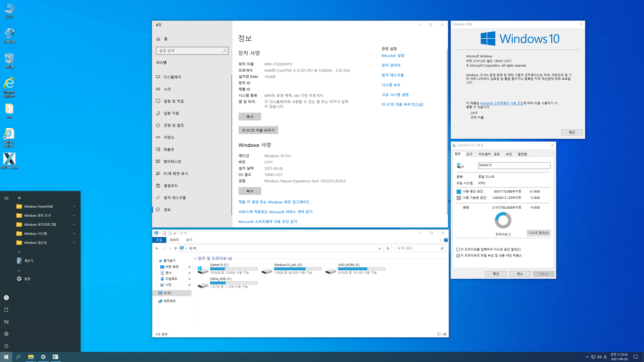Image resolution: width=644 pixels, height=362 pixels.
Task: Expand the Windows 관리 도구 folder
Action: click(46, 215)
